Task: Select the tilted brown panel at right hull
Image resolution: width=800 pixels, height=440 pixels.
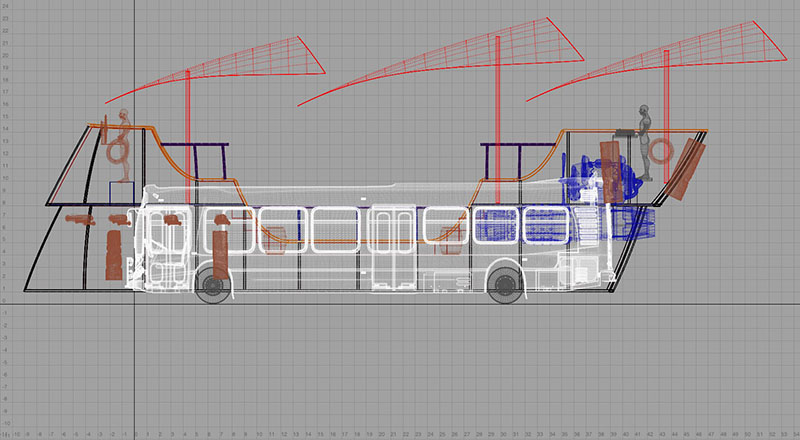Action: coord(685,169)
